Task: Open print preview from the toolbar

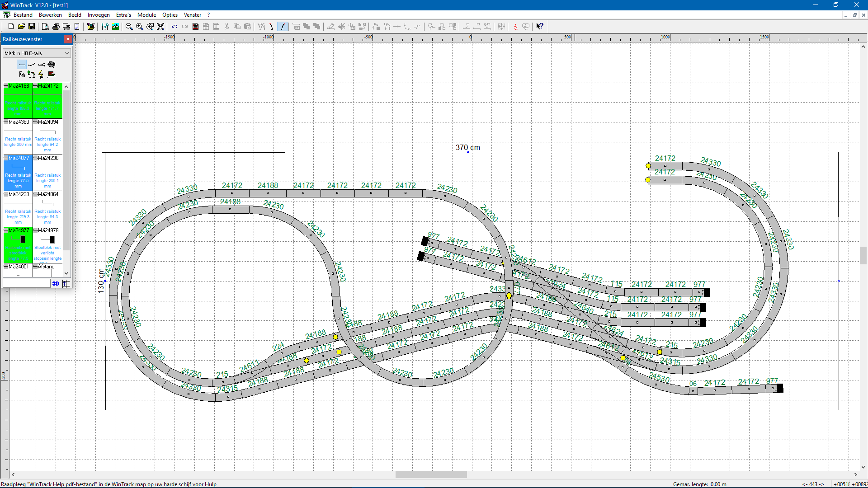Action: pos(45,27)
